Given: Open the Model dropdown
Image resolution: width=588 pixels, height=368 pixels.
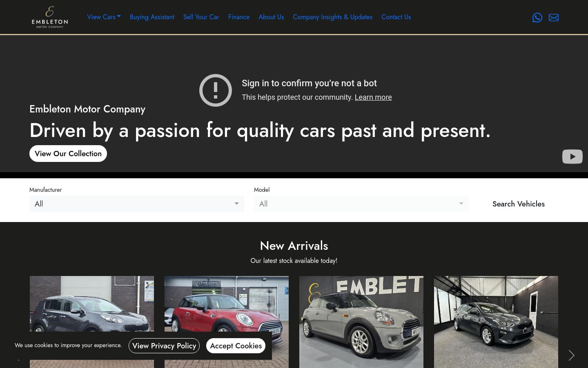Looking at the screenshot, I should pyautogui.click(x=361, y=204).
